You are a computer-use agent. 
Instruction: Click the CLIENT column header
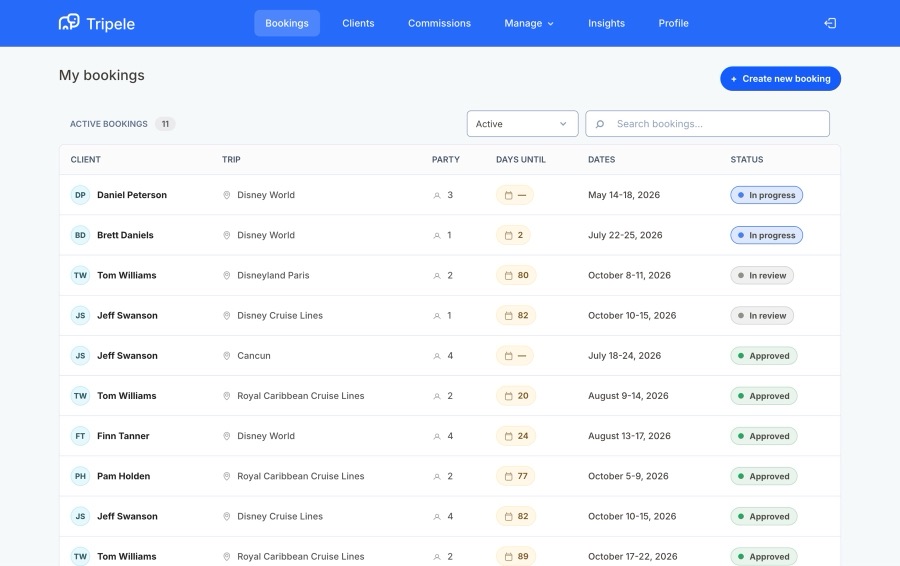click(86, 160)
